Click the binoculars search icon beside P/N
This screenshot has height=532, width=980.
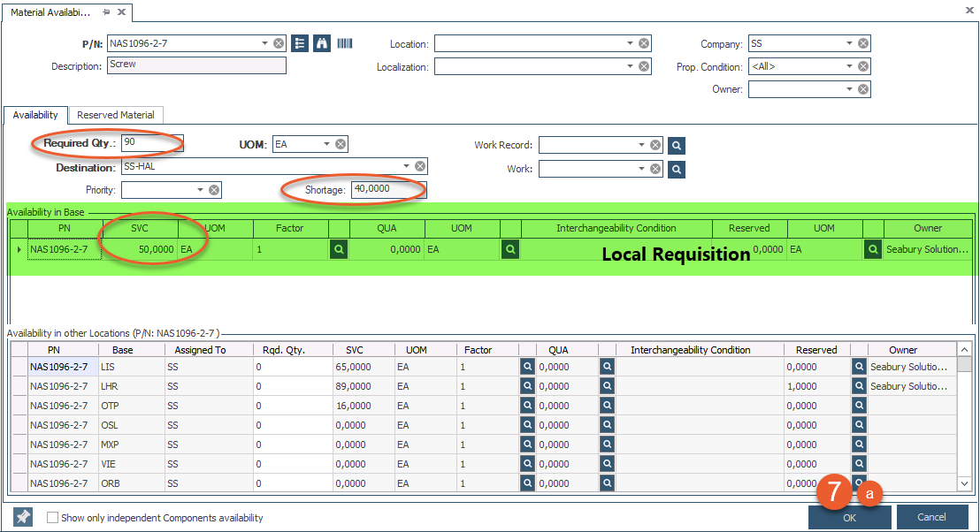322,43
